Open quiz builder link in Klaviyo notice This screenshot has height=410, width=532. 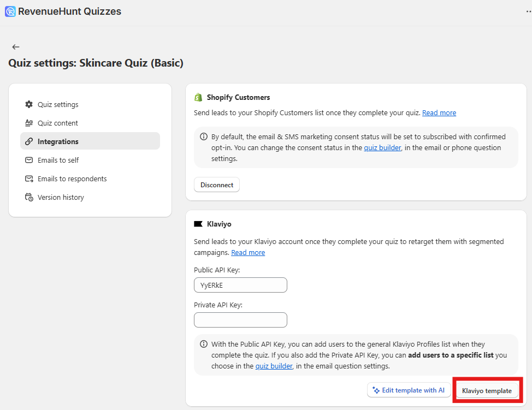coord(274,366)
